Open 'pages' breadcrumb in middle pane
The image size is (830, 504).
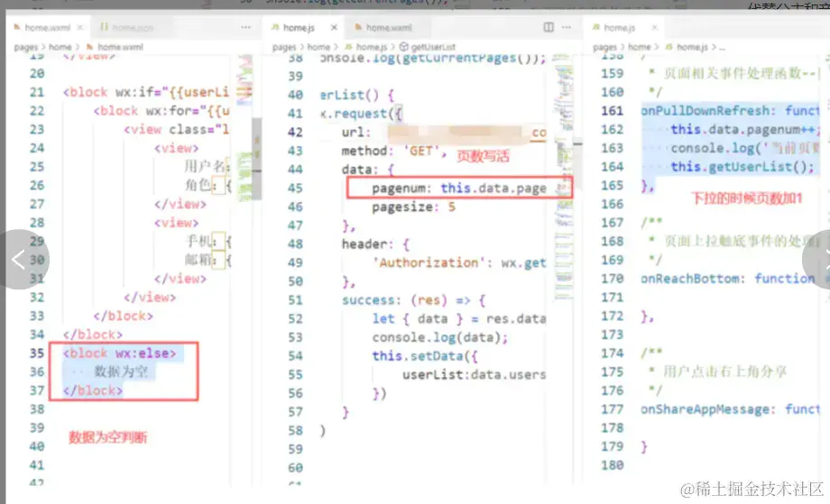(283, 47)
